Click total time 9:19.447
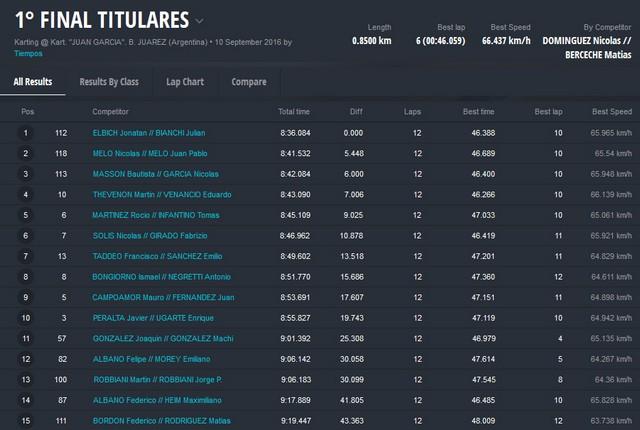 [x=296, y=421]
